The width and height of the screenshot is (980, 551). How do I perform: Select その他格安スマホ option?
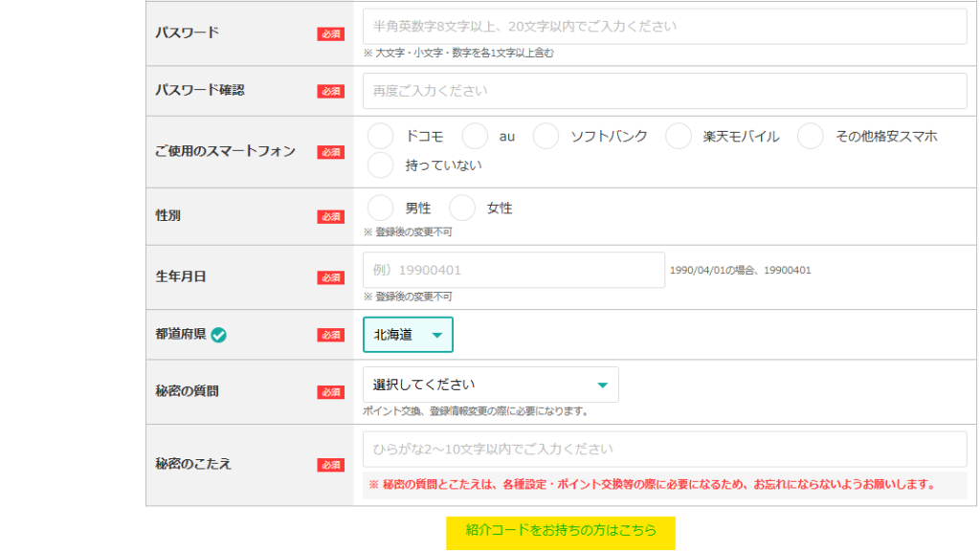click(x=811, y=137)
